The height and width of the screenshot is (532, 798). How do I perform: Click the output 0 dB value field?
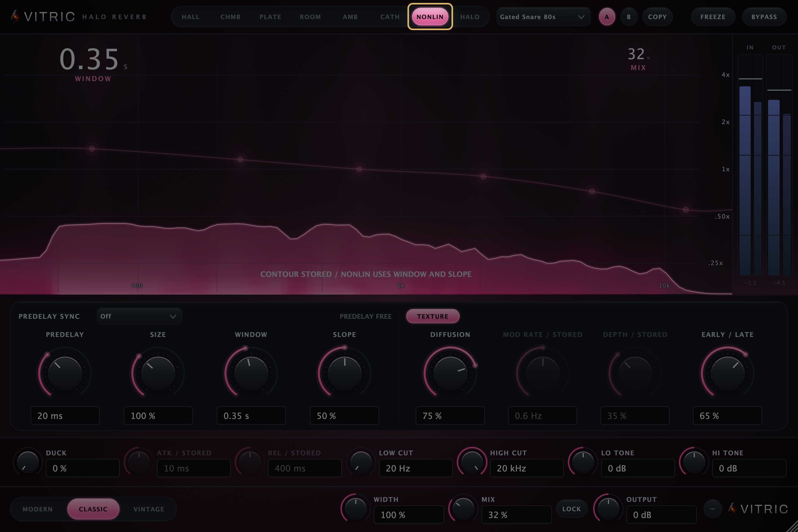click(x=661, y=515)
